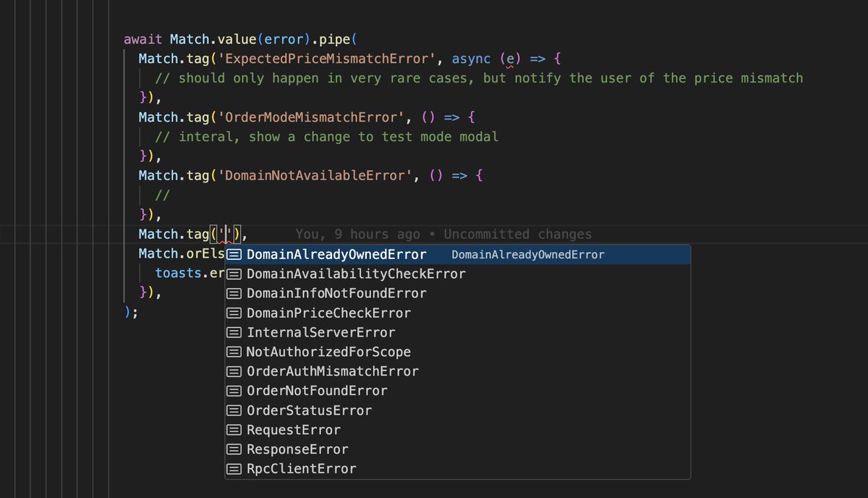
Task: Pick OrderAuthMismatchError suggestion
Action: (x=458, y=371)
